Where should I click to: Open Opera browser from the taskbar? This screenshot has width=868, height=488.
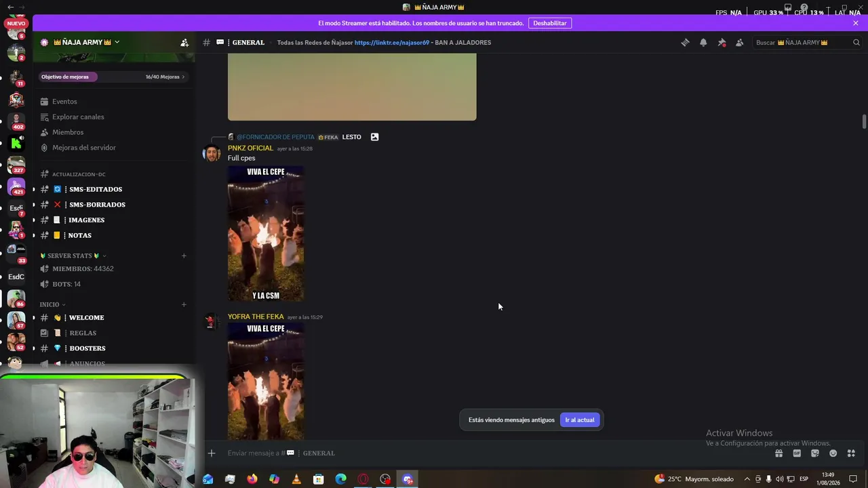(x=363, y=479)
